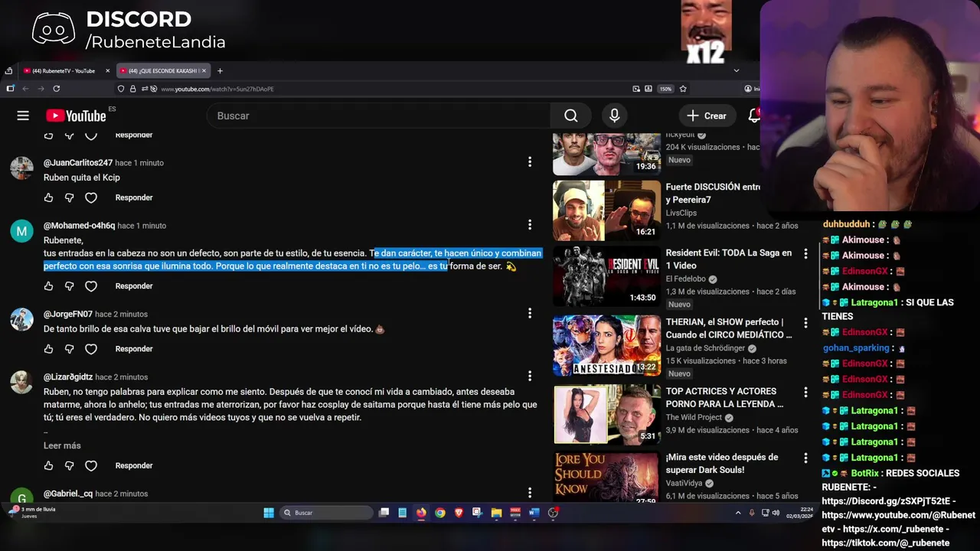The height and width of the screenshot is (551, 980).
Task: Like the comment by @Mohamed-o4h6q
Action: click(48, 286)
